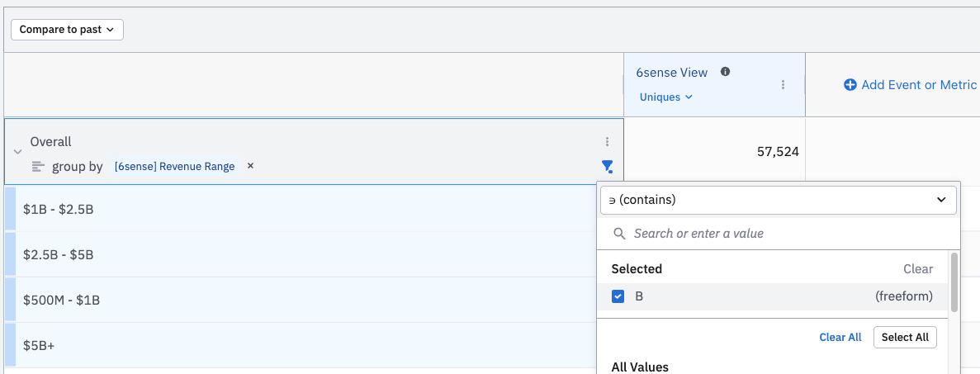Click the group by bars icon
Screen dimensions: 980x374
38,167
